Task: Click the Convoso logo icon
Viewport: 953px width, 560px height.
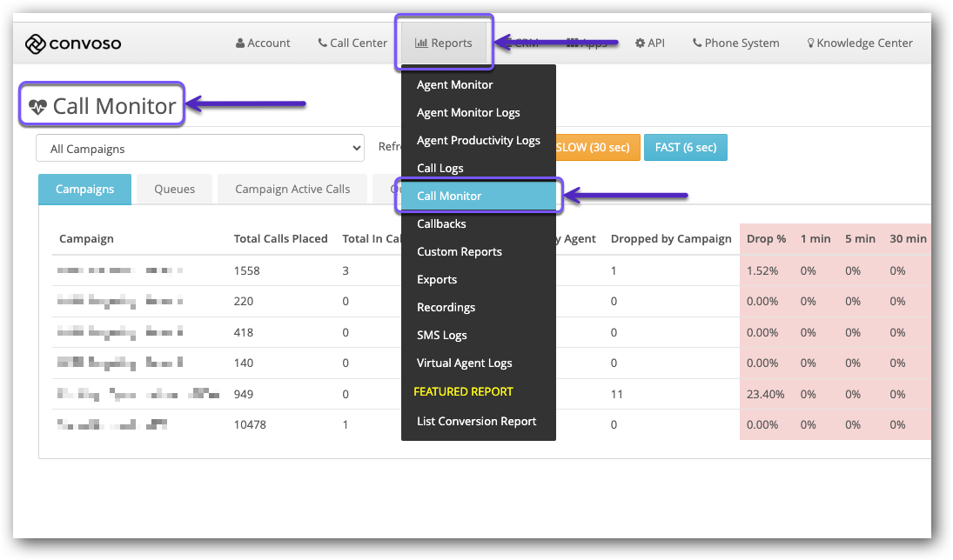Action: click(35, 43)
